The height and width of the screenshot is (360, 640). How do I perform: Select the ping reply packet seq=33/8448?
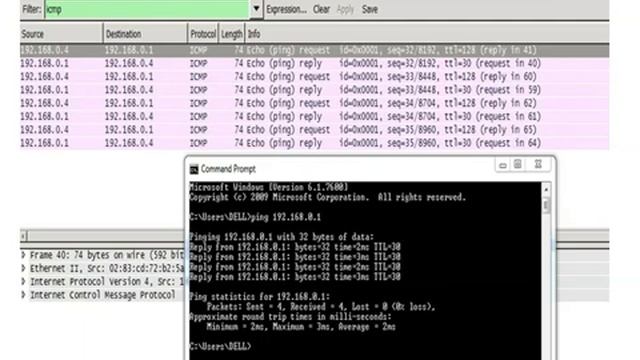314,90
